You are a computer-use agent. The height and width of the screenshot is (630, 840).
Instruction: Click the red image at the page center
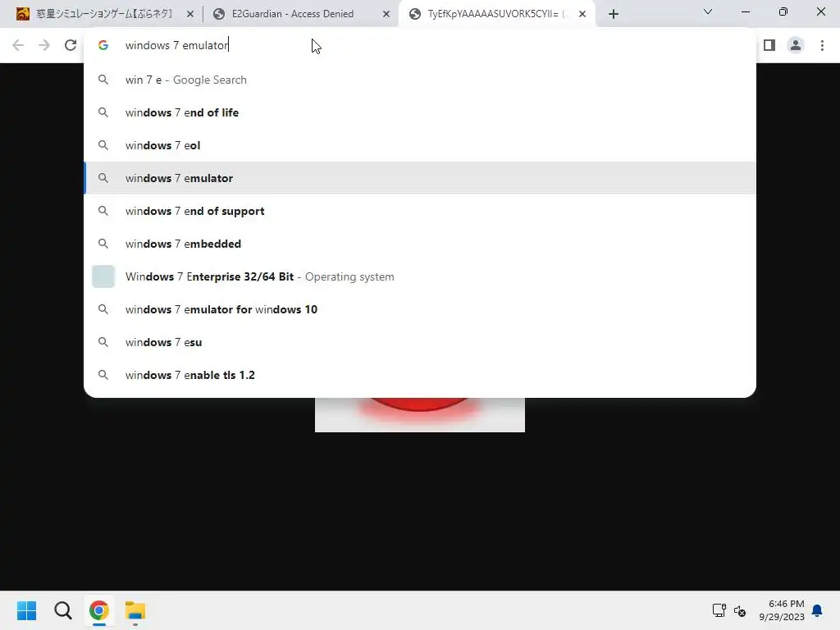419,414
